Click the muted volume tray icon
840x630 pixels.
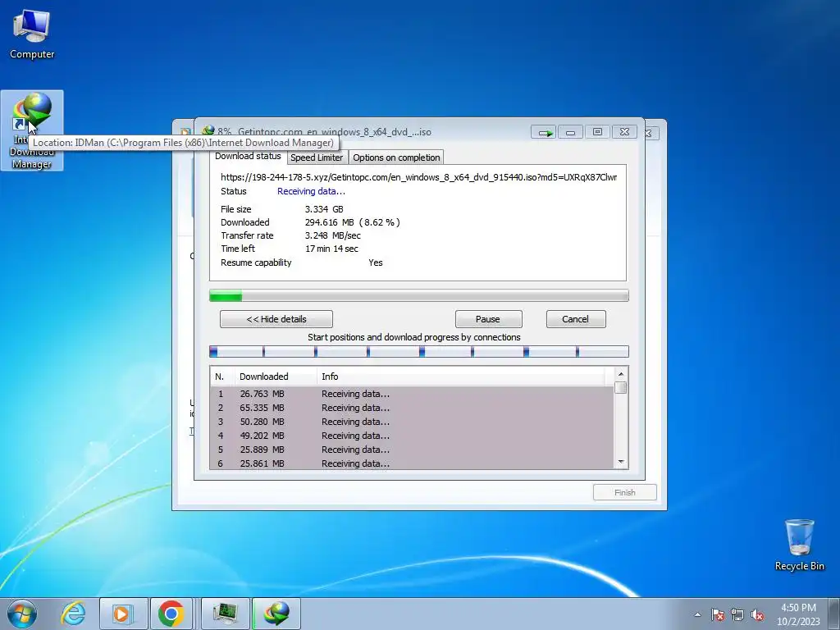(757, 614)
